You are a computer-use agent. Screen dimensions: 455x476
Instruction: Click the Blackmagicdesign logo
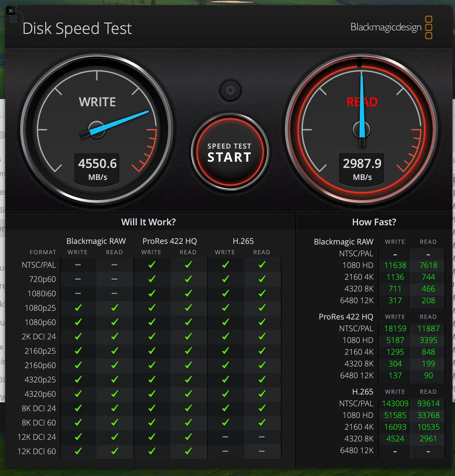pos(391,27)
